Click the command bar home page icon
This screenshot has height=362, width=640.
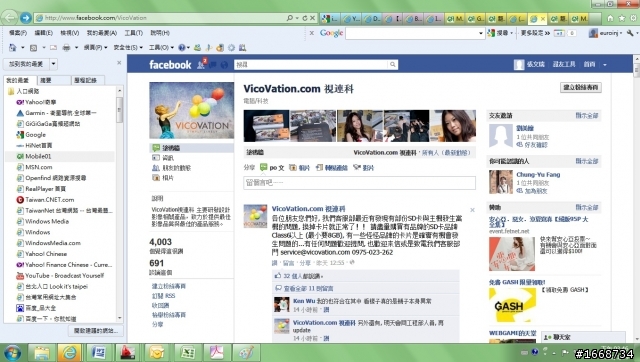point(13,48)
